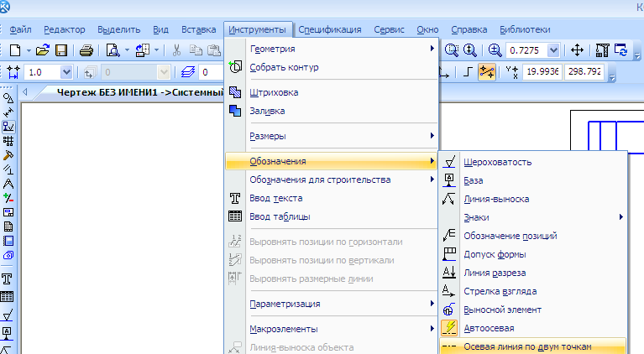Click the roughness symbol icon in sidebar

tap(7, 315)
